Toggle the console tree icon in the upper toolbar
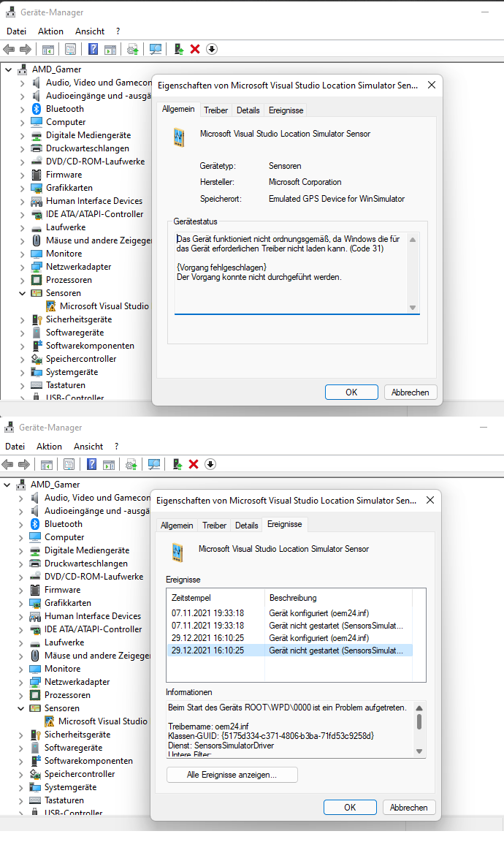 [47, 50]
